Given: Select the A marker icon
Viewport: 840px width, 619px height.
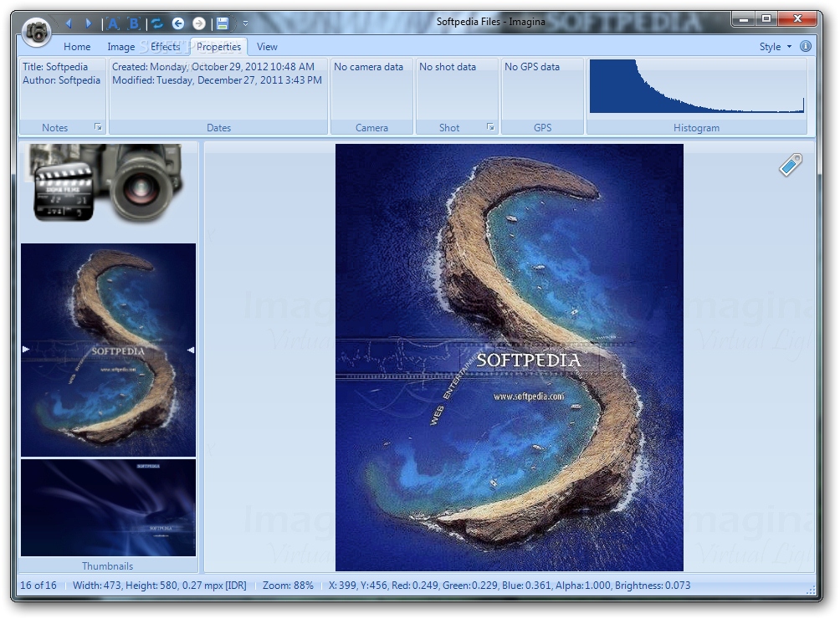Looking at the screenshot, I should (112, 23).
